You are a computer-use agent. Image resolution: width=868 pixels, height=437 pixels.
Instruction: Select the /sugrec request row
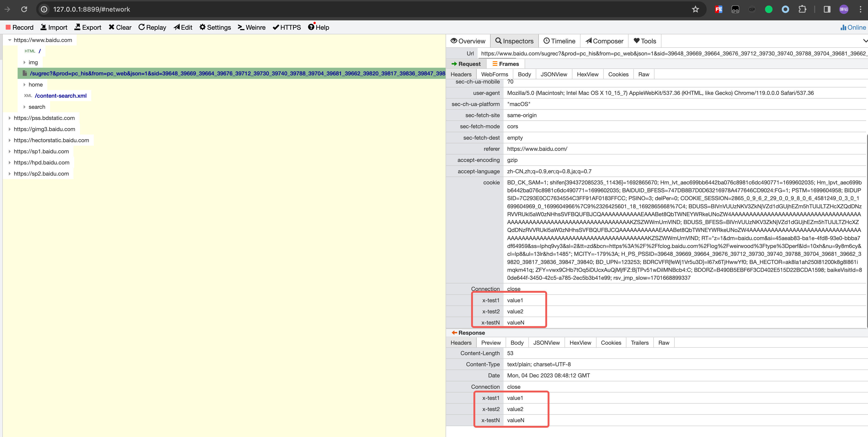click(231, 73)
